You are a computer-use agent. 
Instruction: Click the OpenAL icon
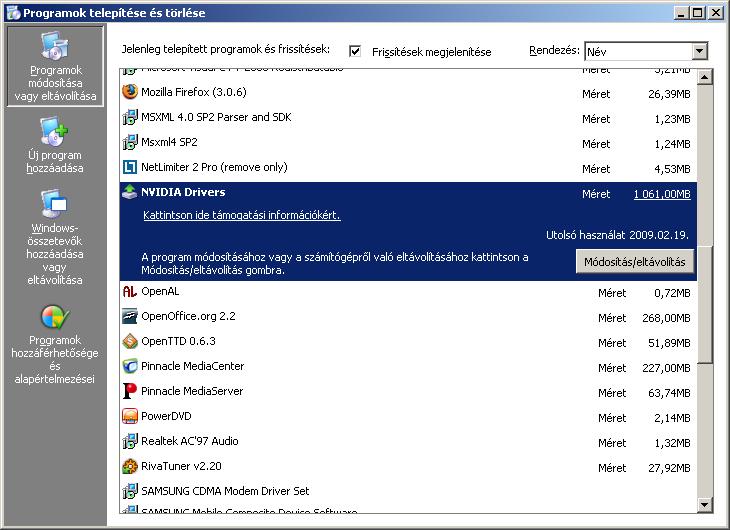point(130,292)
